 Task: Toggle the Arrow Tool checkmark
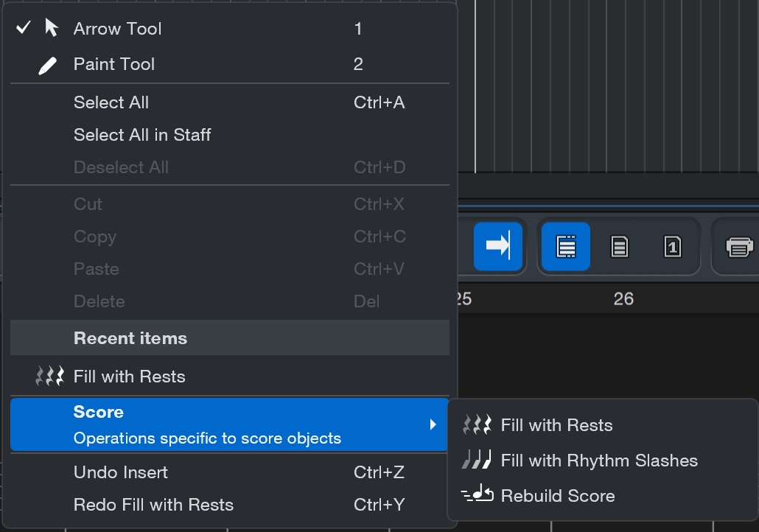(24, 27)
